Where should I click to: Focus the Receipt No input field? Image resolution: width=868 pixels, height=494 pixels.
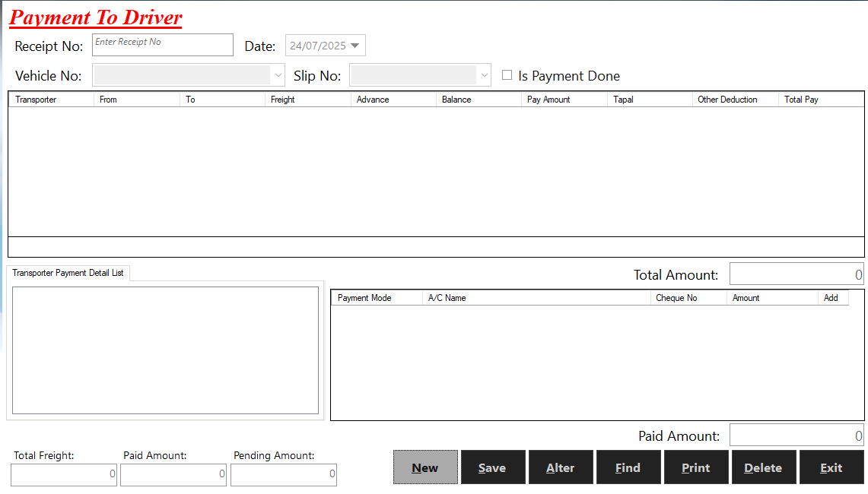(x=163, y=45)
